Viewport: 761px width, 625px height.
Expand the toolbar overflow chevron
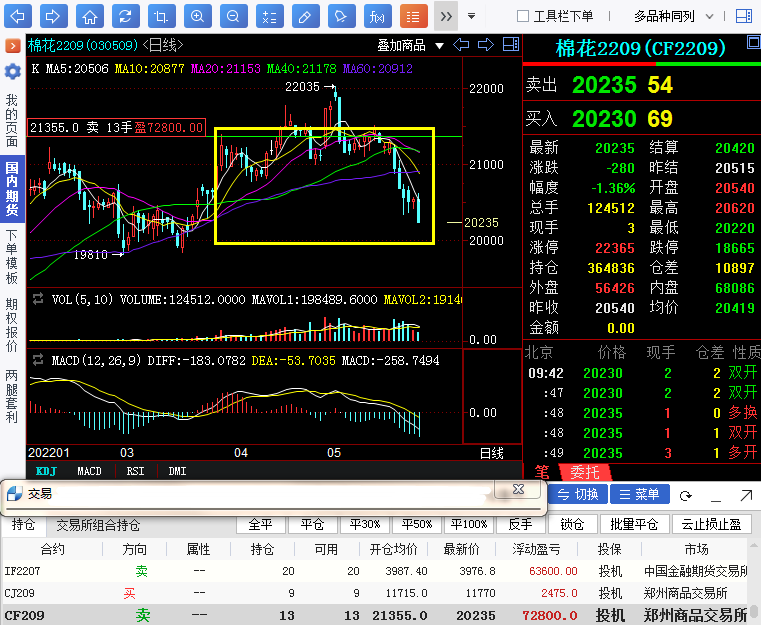coord(446,16)
